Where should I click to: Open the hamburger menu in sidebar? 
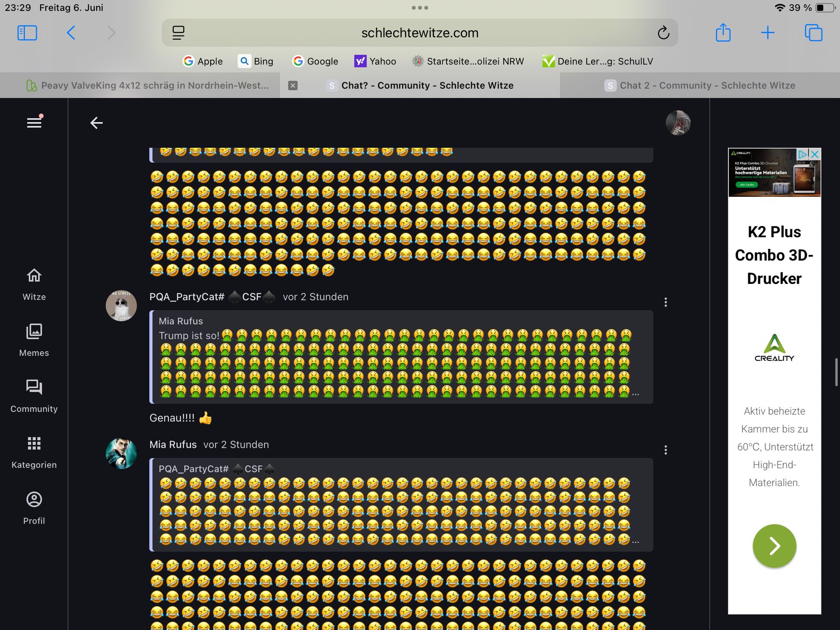[34, 122]
